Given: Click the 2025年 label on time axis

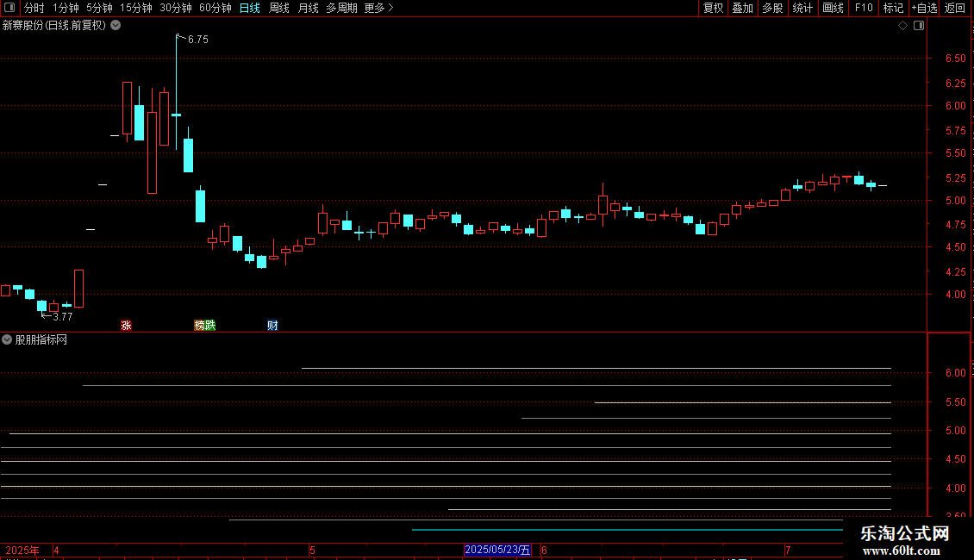Looking at the screenshot, I should (22, 550).
